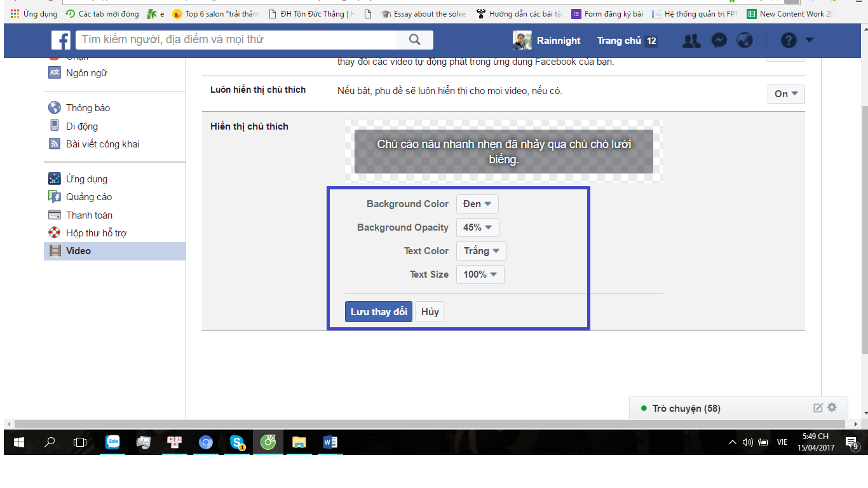Open the Các tab mới đóng bookmark

click(102, 13)
